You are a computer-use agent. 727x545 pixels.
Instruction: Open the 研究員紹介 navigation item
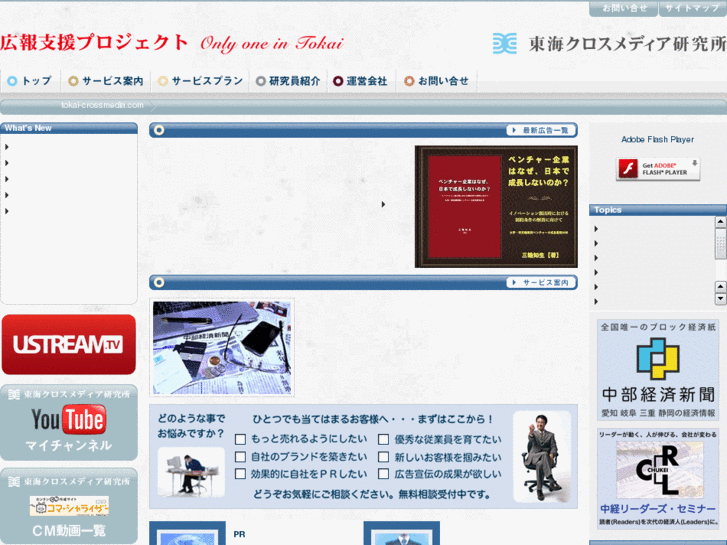288,81
